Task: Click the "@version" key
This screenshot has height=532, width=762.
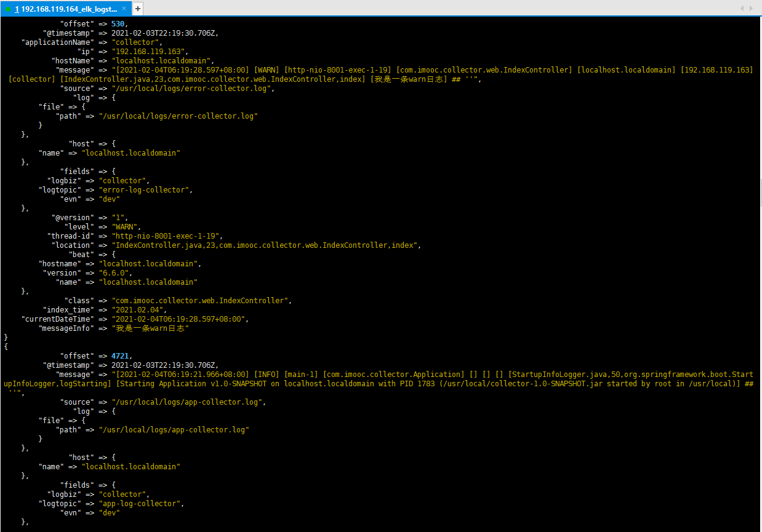Action: pos(73,218)
